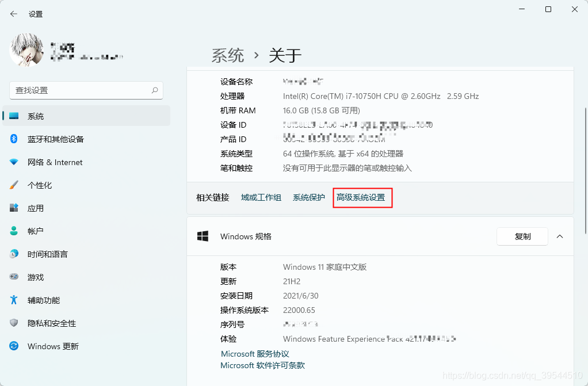Click the 游戏 gamepad icon
Image resolution: width=588 pixels, height=386 pixels.
[x=14, y=277]
